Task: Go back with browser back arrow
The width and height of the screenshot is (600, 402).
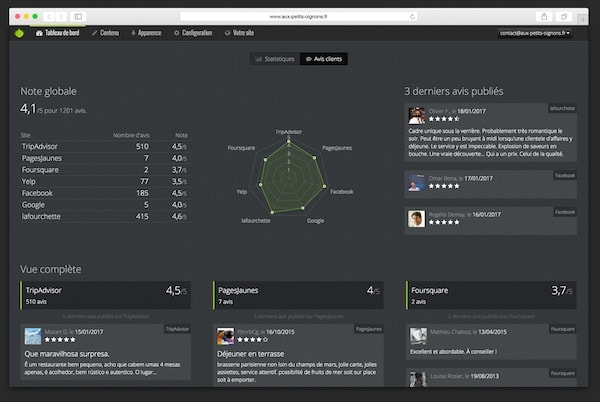Action: click(x=49, y=16)
